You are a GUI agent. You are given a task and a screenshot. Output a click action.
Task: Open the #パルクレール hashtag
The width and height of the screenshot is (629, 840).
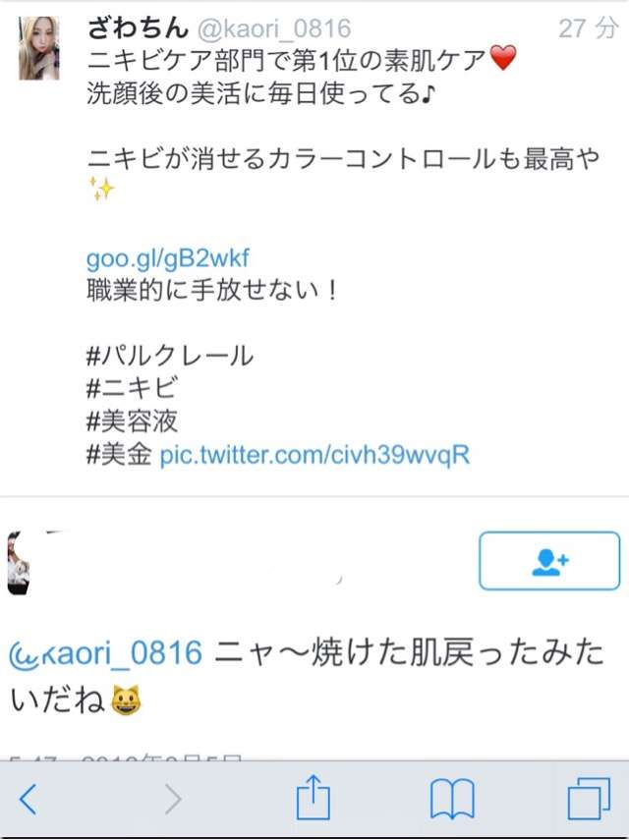tap(170, 356)
